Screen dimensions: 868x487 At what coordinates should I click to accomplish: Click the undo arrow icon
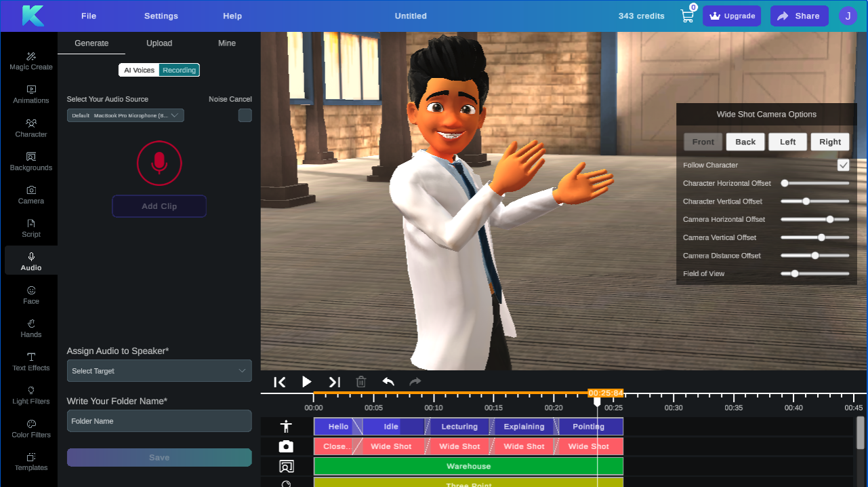click(x=388, y=382)
